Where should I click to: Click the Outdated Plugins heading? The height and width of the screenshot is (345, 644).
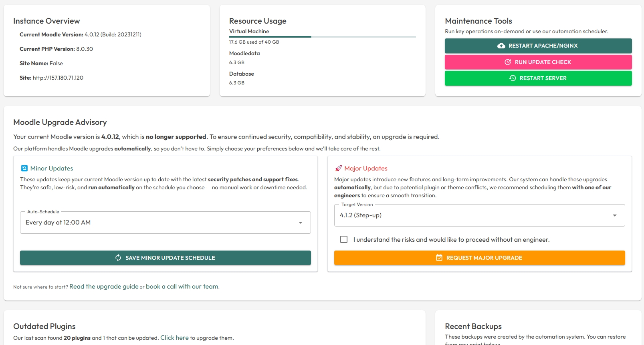click(44, 327)
